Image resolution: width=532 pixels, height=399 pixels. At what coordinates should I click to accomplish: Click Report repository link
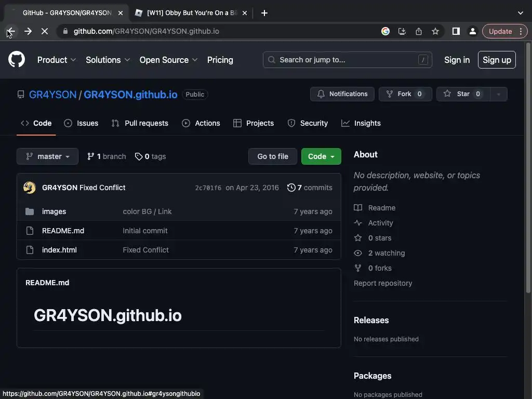[x=383, y=283]
